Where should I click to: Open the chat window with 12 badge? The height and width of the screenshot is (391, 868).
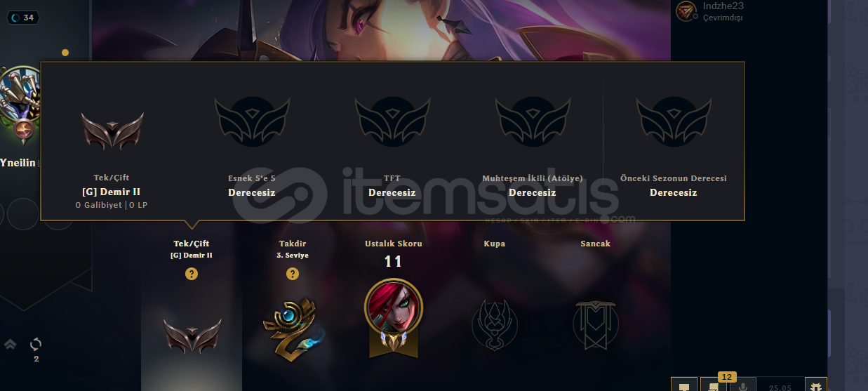[x=714, y=385]
